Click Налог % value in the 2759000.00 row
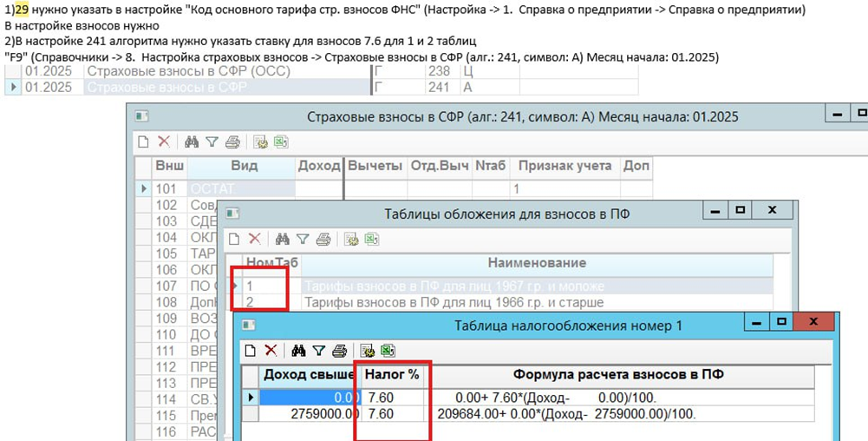The width and height of the screenshot is (868, 441). tap(392, 414)
